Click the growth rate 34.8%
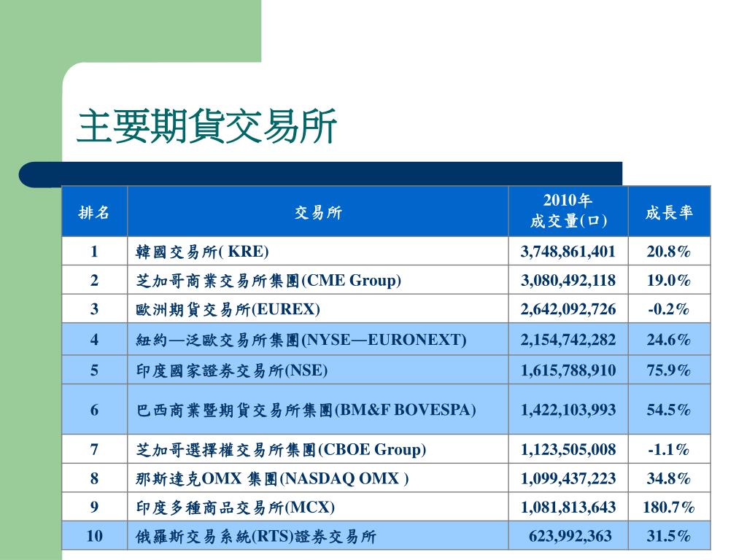747x560 pixels. 668,478
